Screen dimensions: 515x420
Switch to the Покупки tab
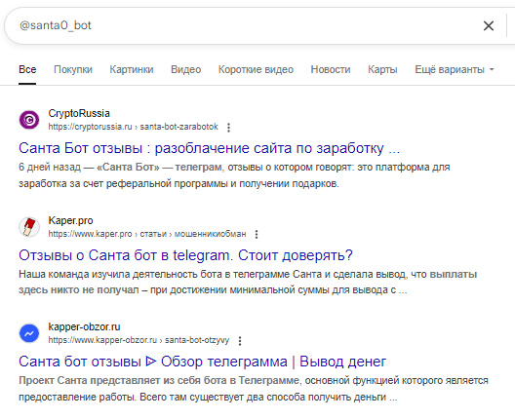pyautogui.click(x=73, y=69)
